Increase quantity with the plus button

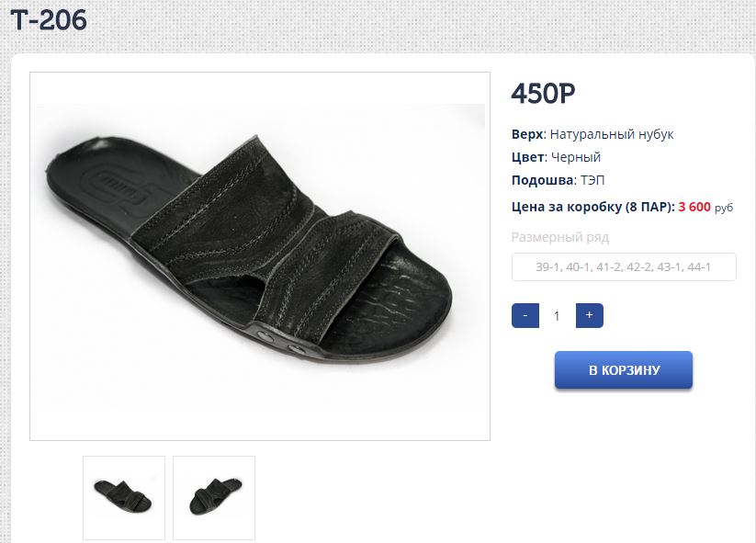pos(589,315)
